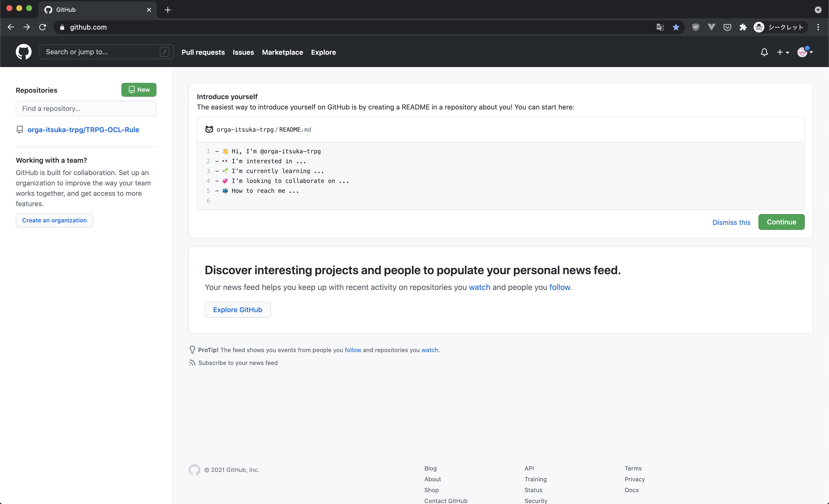Click the Subscribe to news feed RSS icon
The width and height of the screenshot is (829, 504).
point(192,362)
